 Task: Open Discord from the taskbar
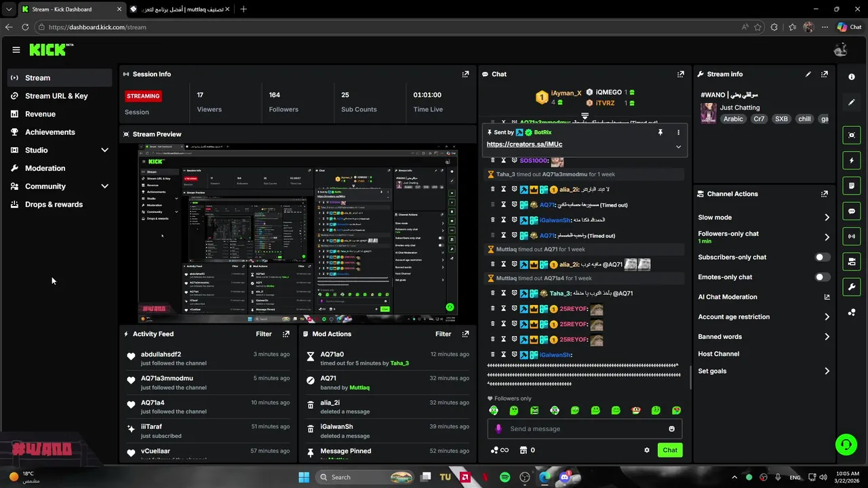point(564,477)
